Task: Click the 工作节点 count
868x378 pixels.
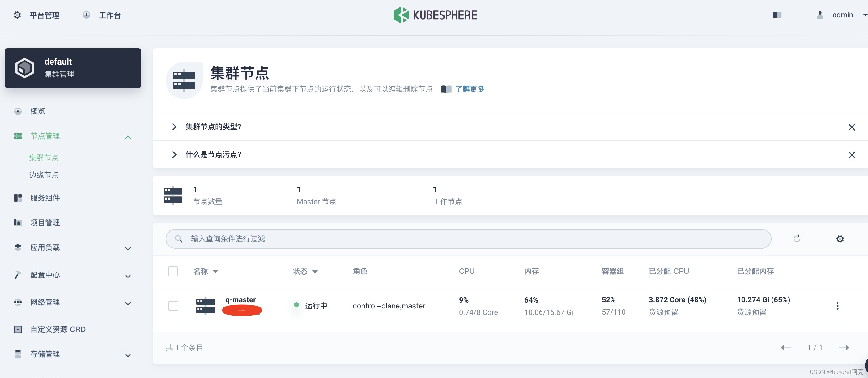Action: point(435,189)
